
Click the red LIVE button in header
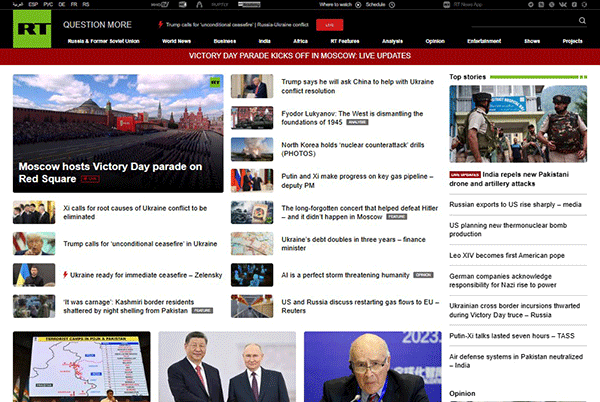click(x=329, y=25)
